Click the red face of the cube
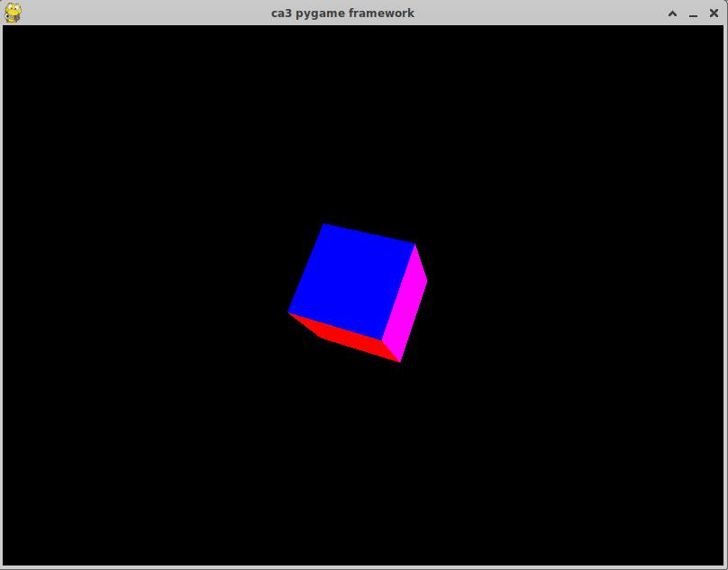The height and width of the screenshot is (570, 728). click(346, 339)
